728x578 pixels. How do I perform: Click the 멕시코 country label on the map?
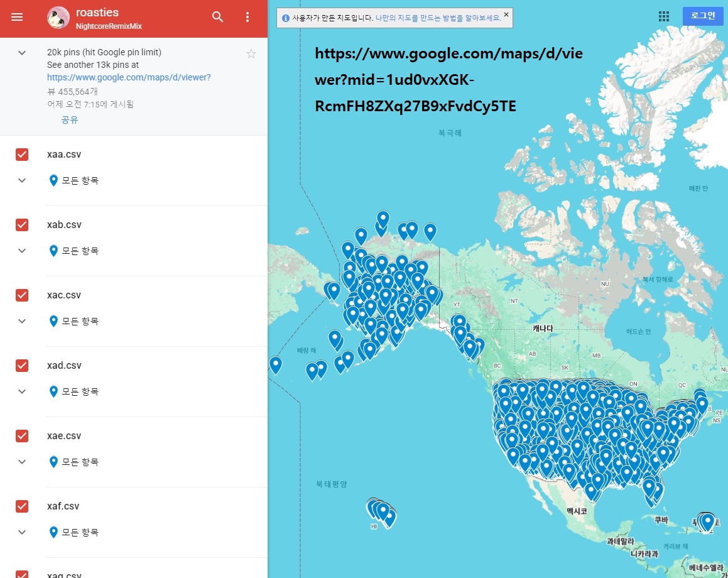577,511
